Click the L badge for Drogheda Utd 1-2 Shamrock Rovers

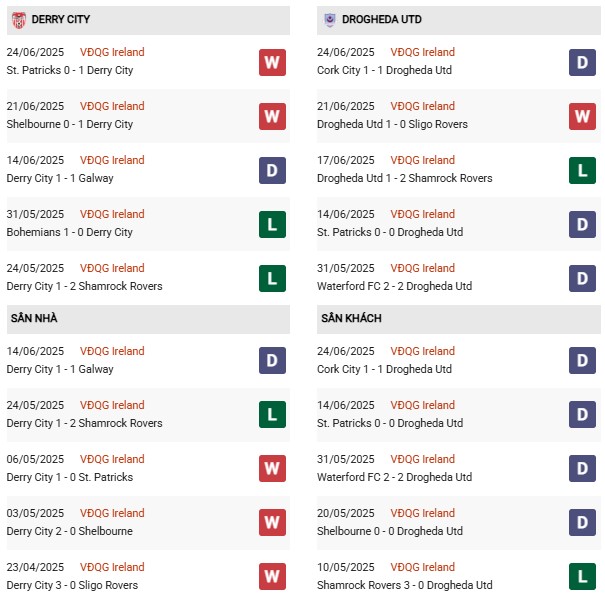pyautogui.click(x=582, y=170)
